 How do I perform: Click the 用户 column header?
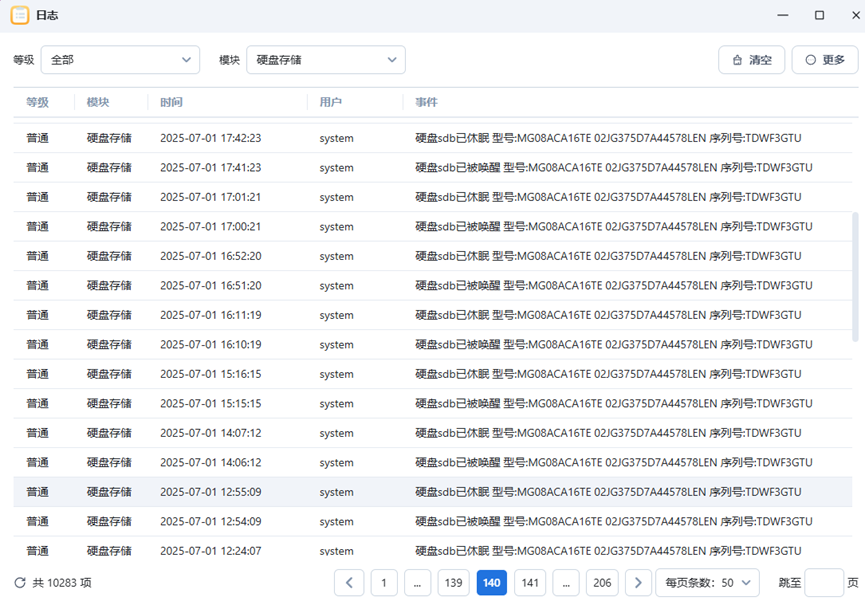[x=331, y=102]
